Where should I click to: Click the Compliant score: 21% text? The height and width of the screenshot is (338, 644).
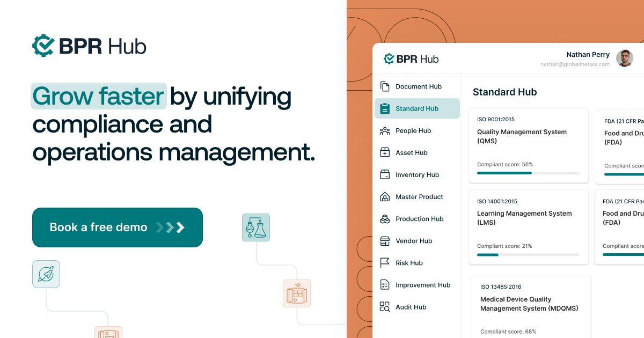[x=504, y=246]
